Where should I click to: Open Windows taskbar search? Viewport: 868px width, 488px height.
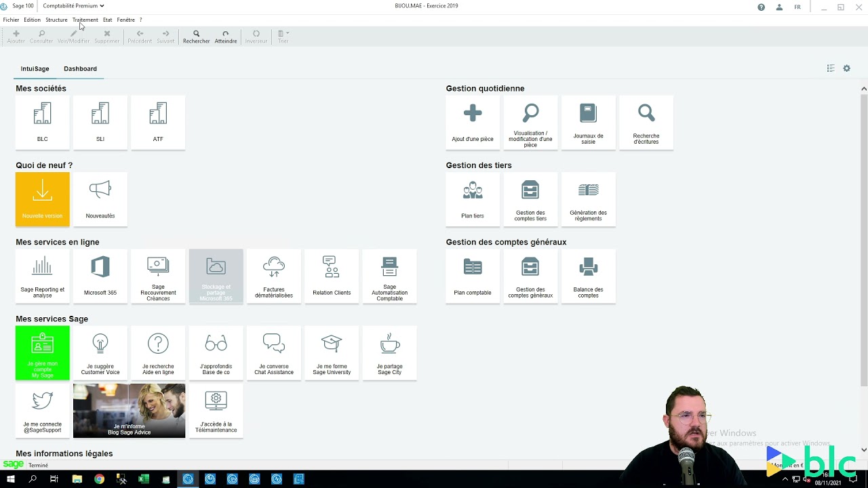click(33, 479)
